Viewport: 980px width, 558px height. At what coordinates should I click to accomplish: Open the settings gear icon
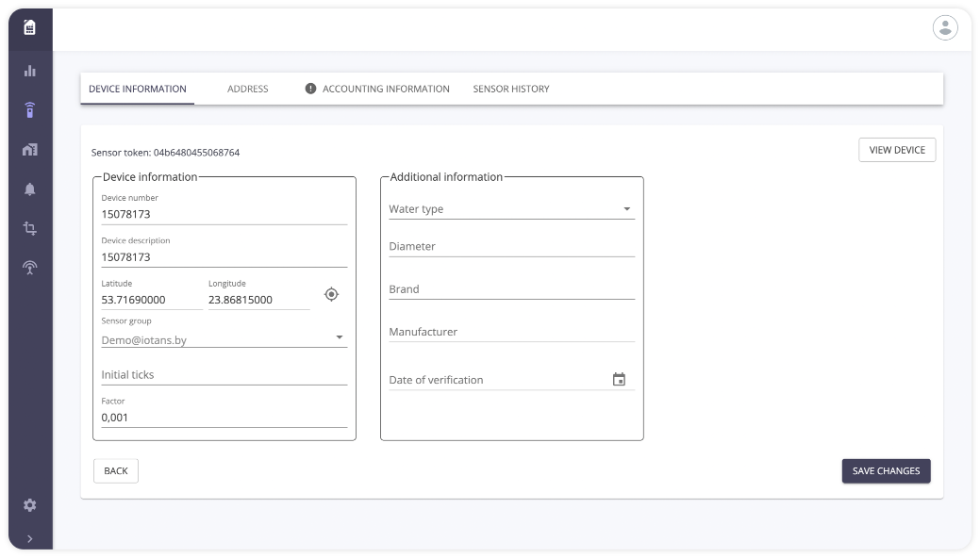(x=29, y=505)
